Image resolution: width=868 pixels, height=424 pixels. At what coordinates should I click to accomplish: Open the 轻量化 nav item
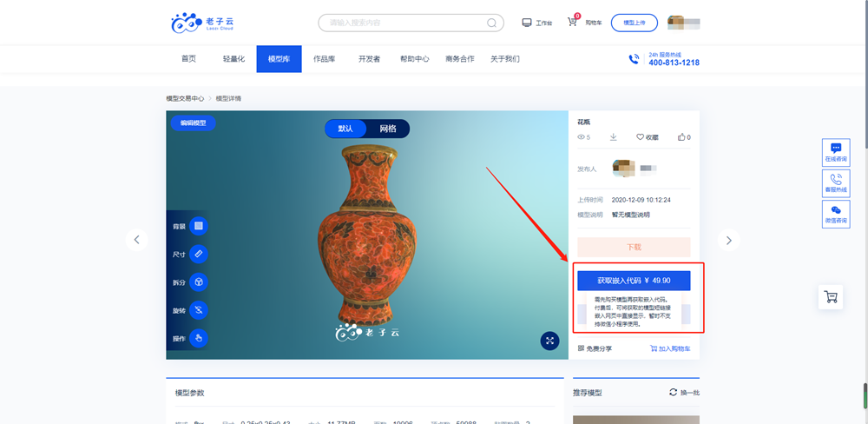[233, 59]
